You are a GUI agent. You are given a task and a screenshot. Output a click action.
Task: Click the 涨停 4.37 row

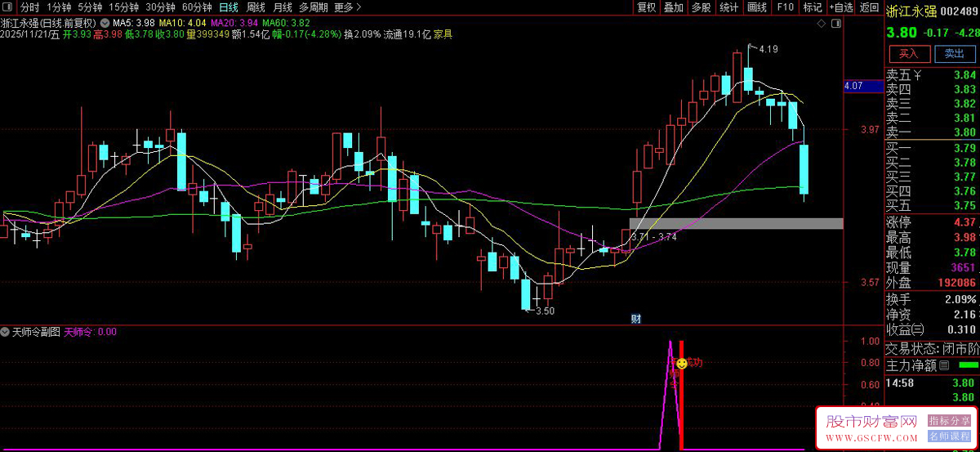point(931,222)
